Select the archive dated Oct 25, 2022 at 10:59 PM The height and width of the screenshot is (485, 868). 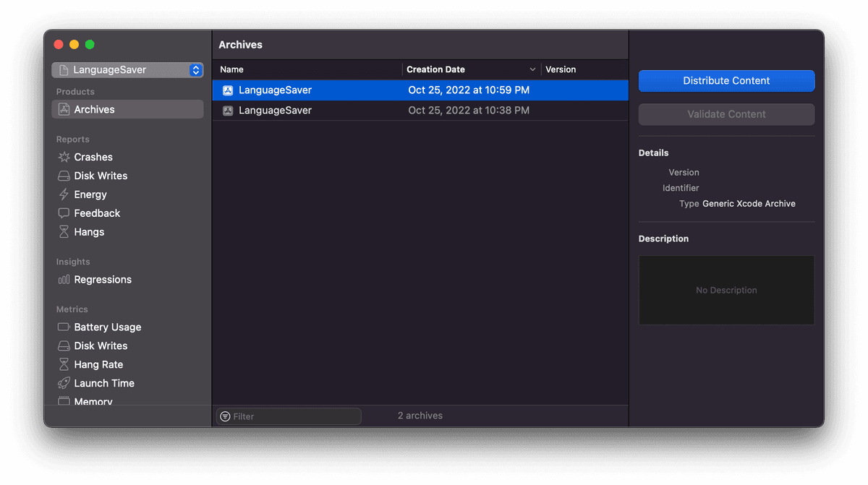[420, 90]
